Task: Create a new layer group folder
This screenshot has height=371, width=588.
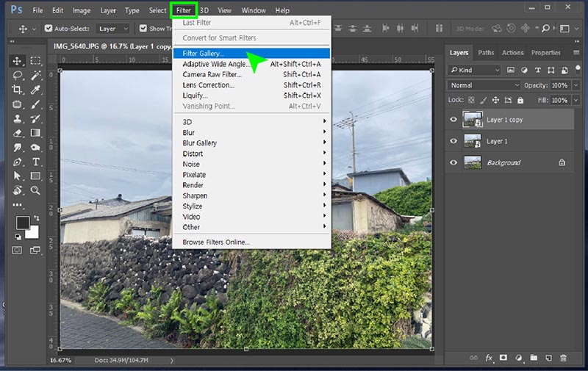Action: 534,358
